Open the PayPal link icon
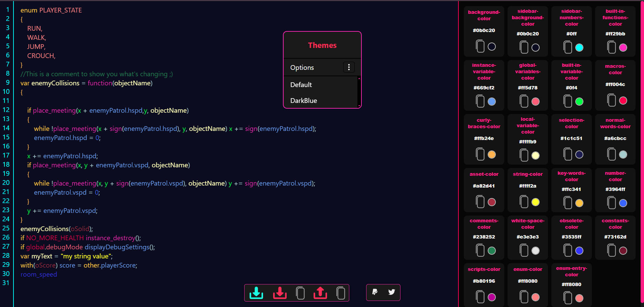The image size is (644, 307). click(375, 292)
